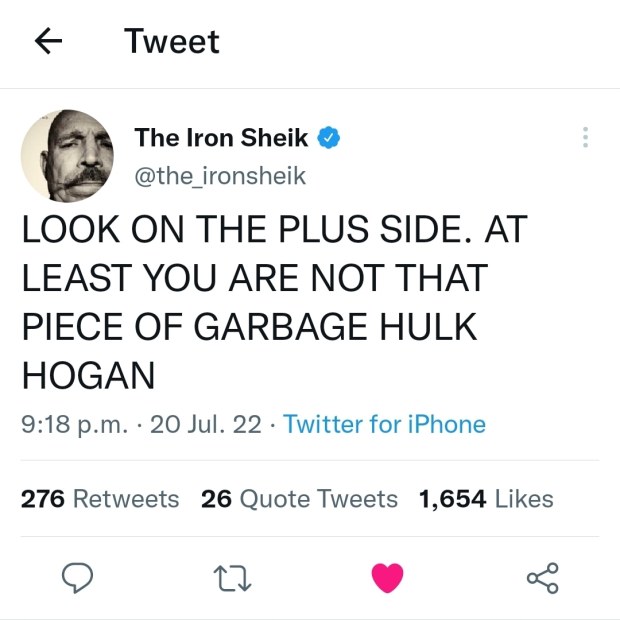Open The Iron Sheik's profile photo
This screenshot has width=620, height=620.
(x=66, y=155)
